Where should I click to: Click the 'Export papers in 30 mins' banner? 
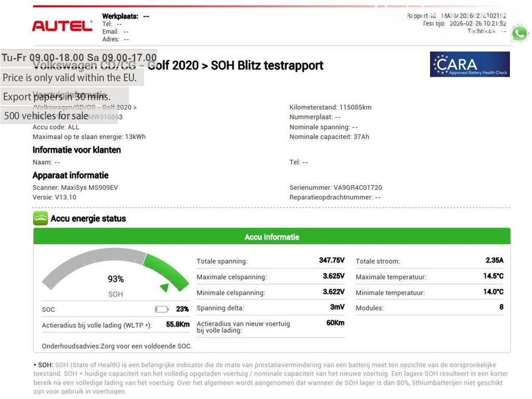[x=57, y=97]
